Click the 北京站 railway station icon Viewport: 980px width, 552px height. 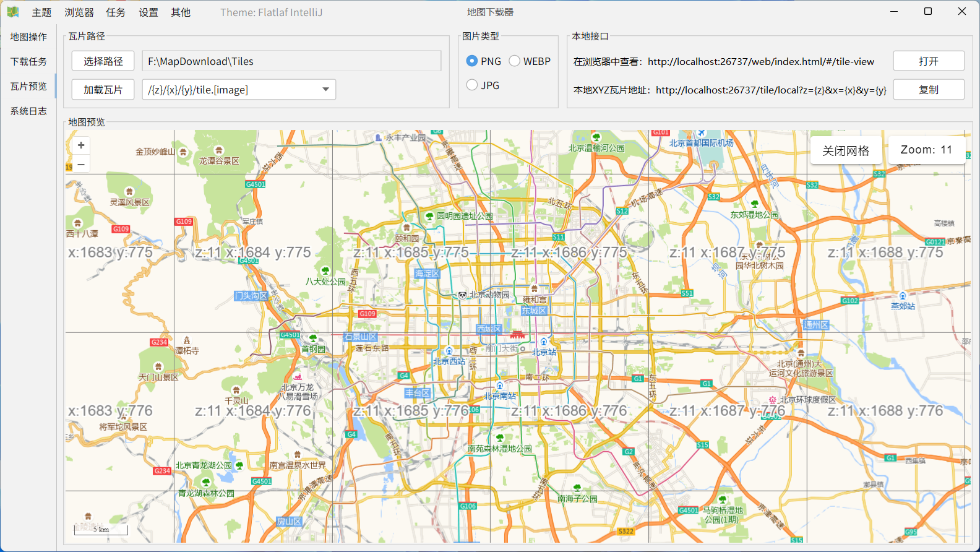544,342
